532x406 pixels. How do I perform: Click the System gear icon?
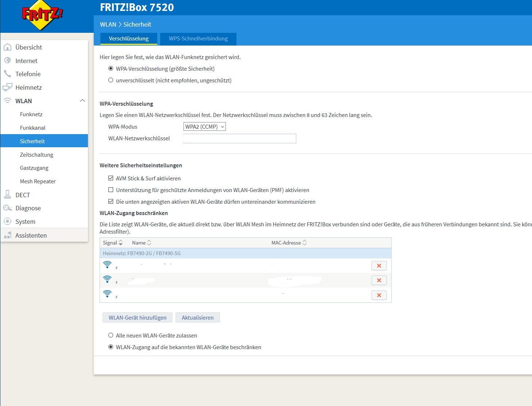(x=7, y=221)
